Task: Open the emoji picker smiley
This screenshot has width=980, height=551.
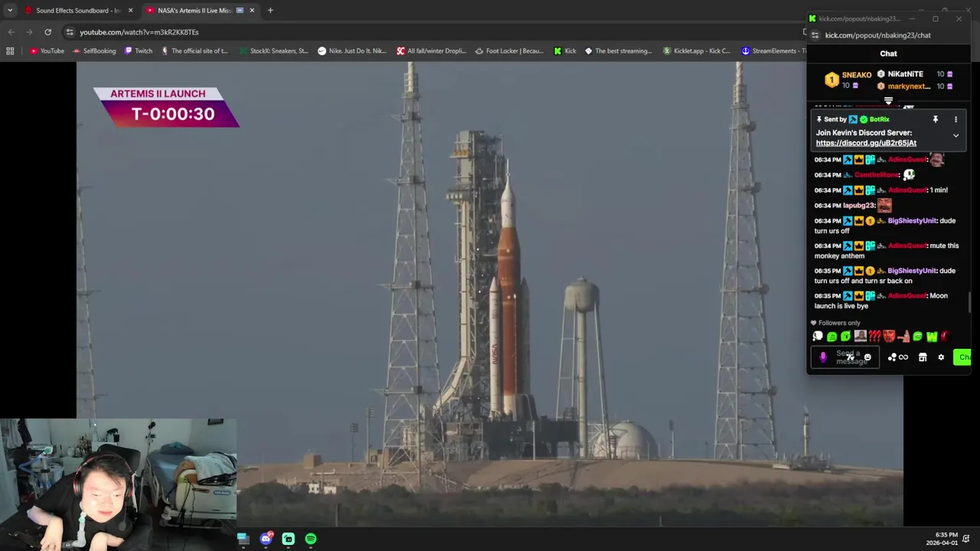Action: pos(867,357)
